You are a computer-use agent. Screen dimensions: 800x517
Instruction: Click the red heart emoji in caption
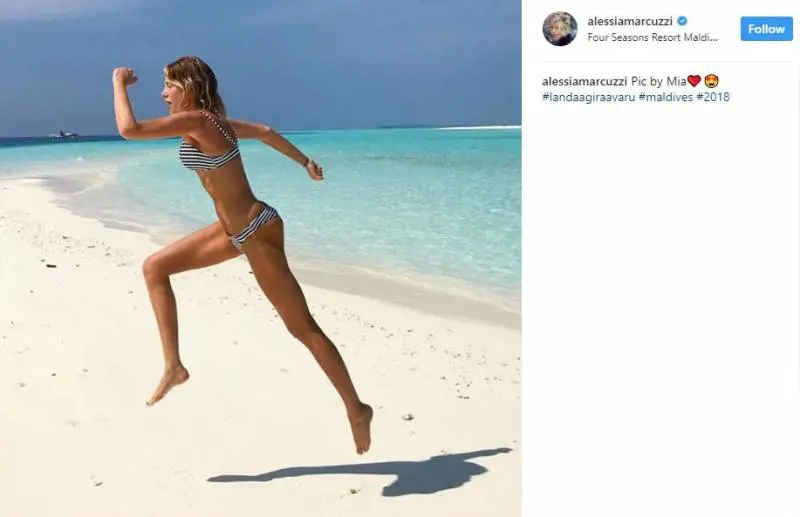click(x=694, y=81)
